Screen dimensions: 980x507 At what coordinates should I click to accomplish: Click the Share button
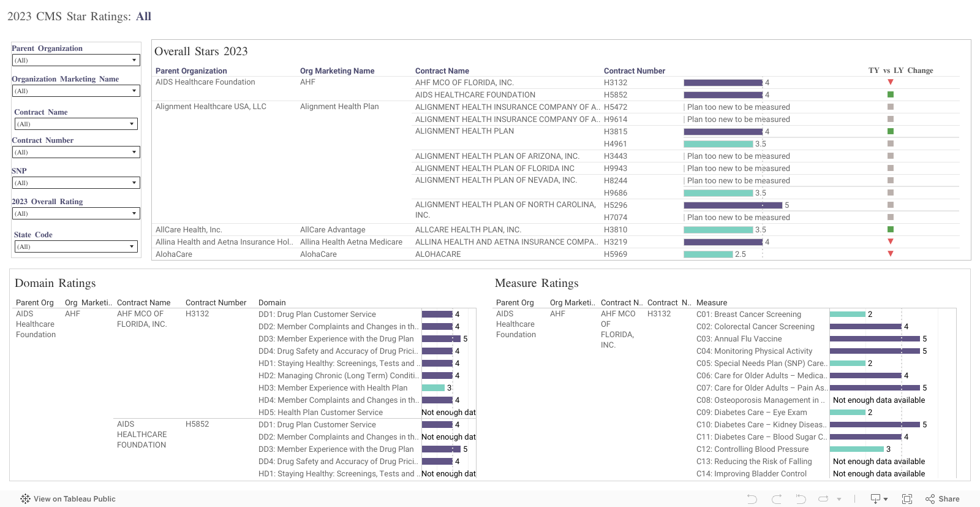(943, 499)
